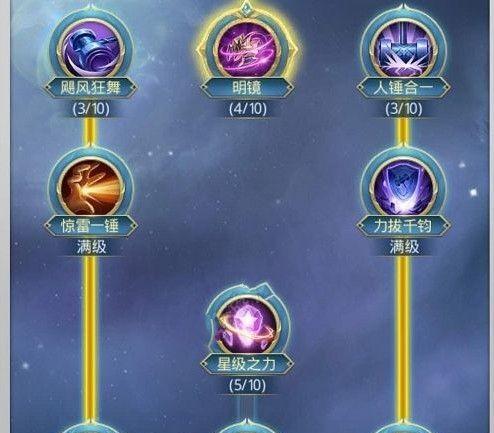
Task: Select the 人锤合一 hammer skill icon
Action: [x=403, y=49]
